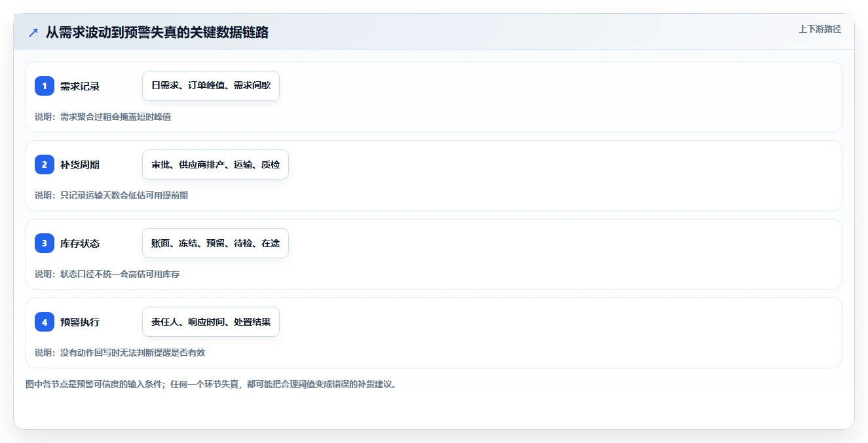Viewport: 868px width, 443px height.
Task: Click the footer caption starting 图中各节点是预警可信度
Action: click(211, 384)
